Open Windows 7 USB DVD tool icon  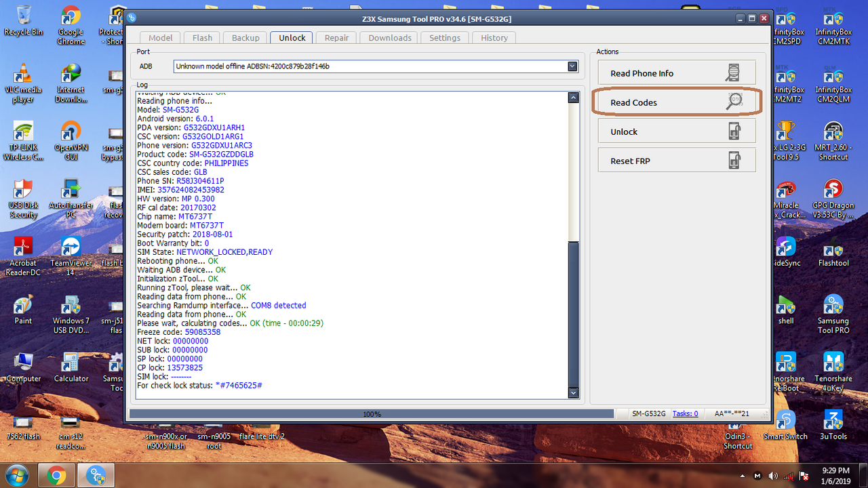coord(71,314)
